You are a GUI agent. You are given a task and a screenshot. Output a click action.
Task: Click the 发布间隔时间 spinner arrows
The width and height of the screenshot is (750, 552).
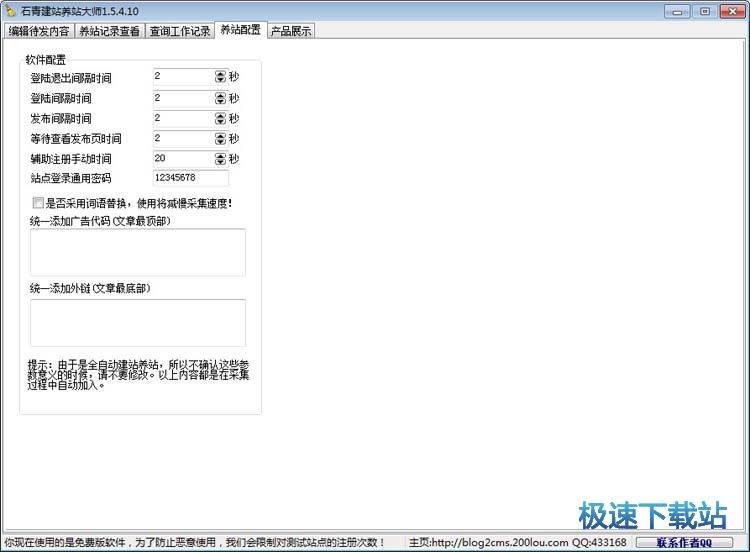pos(220,118)
